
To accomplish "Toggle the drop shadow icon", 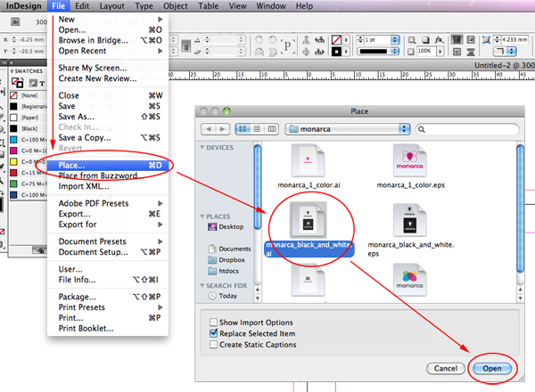I will click(425, 40).
